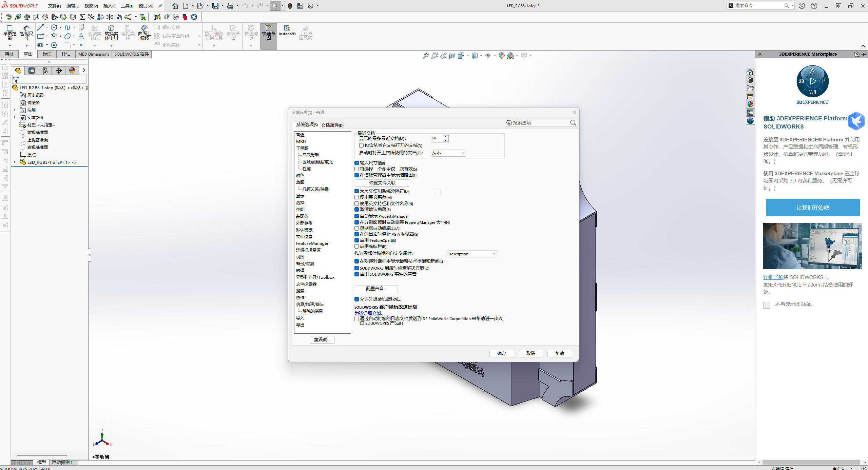
Task: Select the Spline sketch tool
Action: tap(67, 27)
